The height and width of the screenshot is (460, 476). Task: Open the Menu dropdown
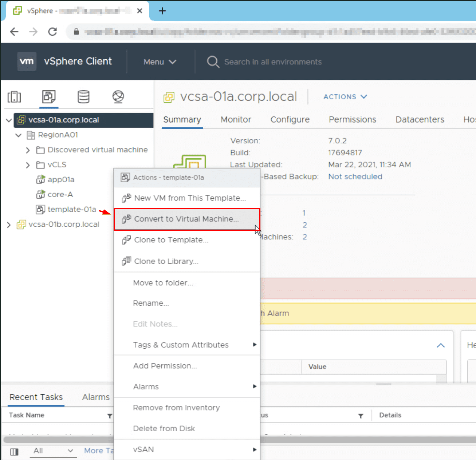click(160, 62)
